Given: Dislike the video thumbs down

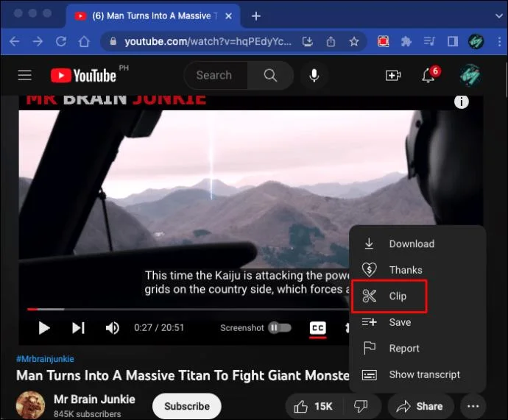Looking at the screenshot, I should pos(361,406).
